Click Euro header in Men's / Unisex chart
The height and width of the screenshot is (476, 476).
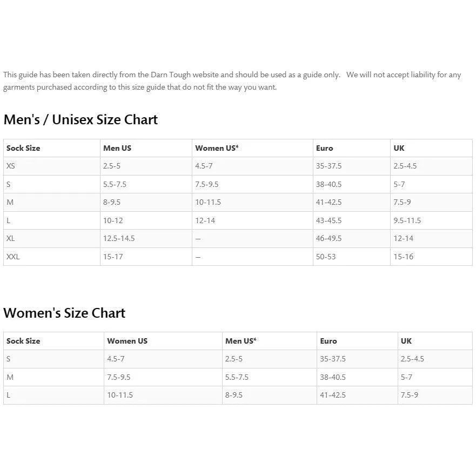click(324, 148)
